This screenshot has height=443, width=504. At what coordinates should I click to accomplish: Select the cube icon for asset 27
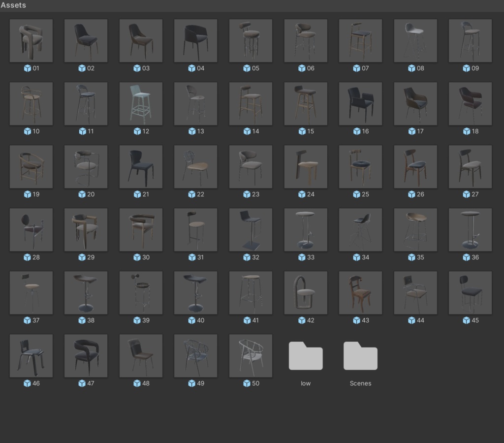[466, 194]
